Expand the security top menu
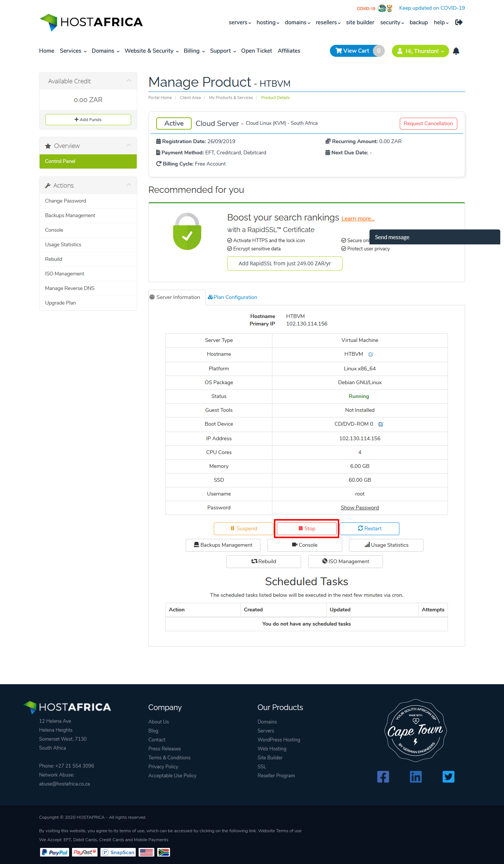Screen dimensions: 504x864 (x=392, y=22)
